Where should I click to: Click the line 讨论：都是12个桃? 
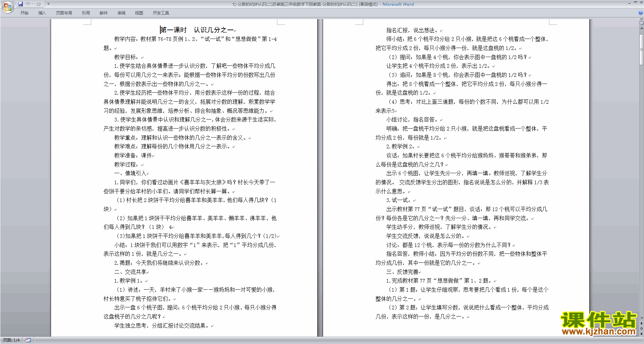tap(448, 245)
